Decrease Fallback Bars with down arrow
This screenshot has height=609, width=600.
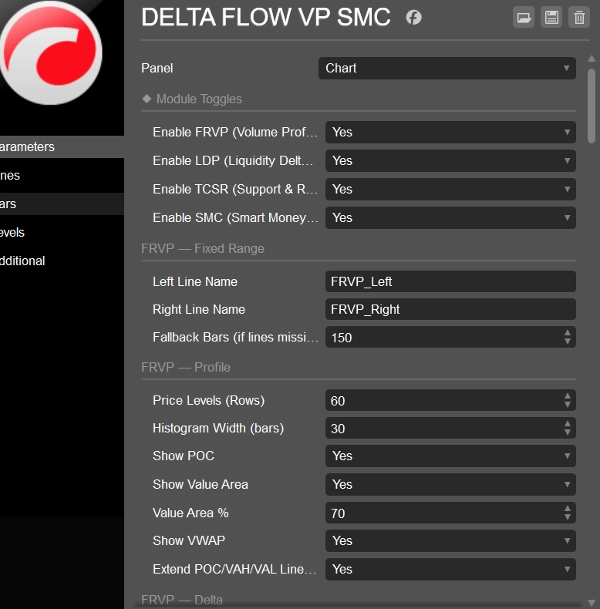pos(567,341)
